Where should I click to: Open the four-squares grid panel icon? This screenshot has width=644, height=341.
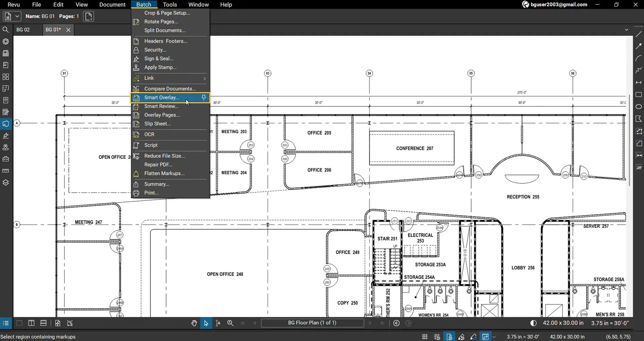point(6,77)
